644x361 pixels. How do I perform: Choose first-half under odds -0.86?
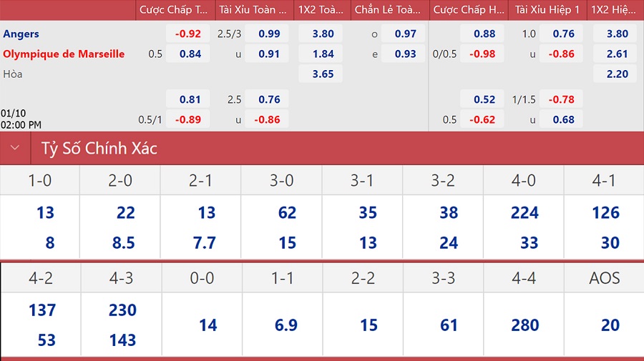561,54
